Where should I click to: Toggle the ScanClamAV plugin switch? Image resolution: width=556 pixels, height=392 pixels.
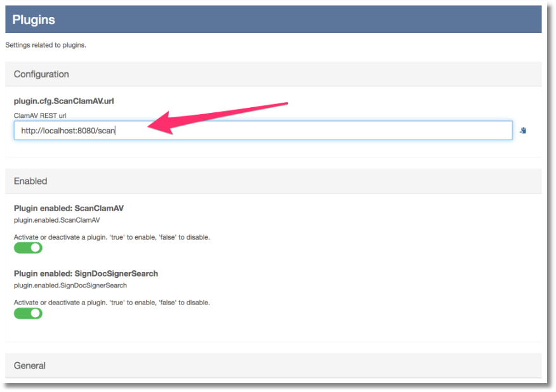28,248
